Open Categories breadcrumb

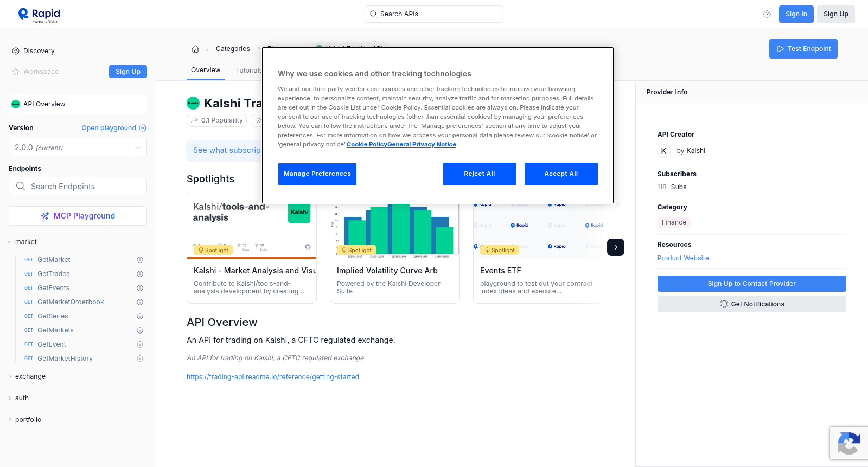233,49
